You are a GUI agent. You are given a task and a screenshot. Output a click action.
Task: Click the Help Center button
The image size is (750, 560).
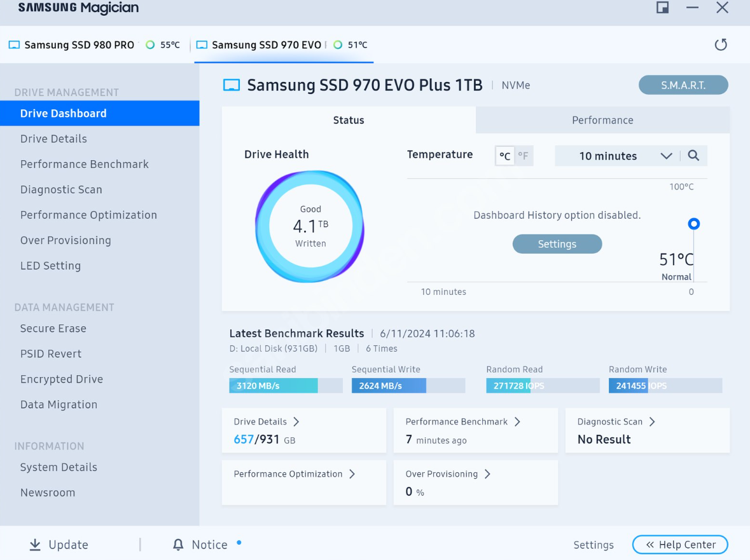click(680, 545)
